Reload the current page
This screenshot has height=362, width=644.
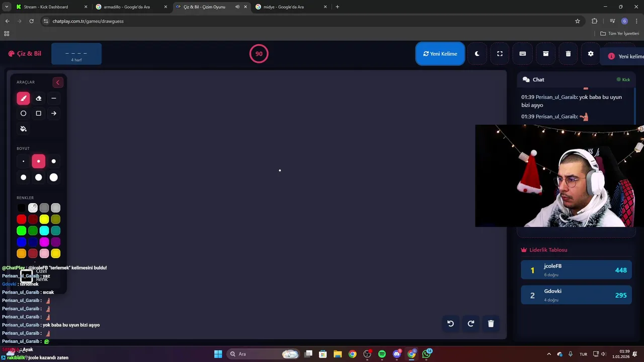pyautogui.click(x=31, y=21)
